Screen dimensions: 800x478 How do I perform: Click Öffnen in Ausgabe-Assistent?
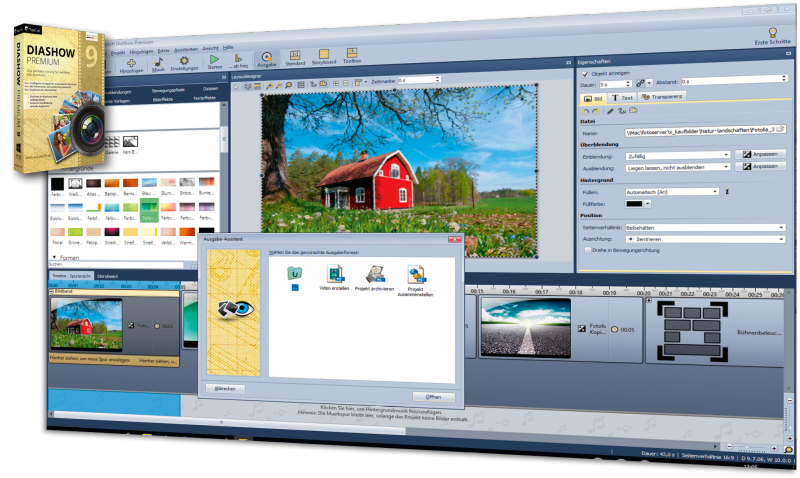click(433, 397)
